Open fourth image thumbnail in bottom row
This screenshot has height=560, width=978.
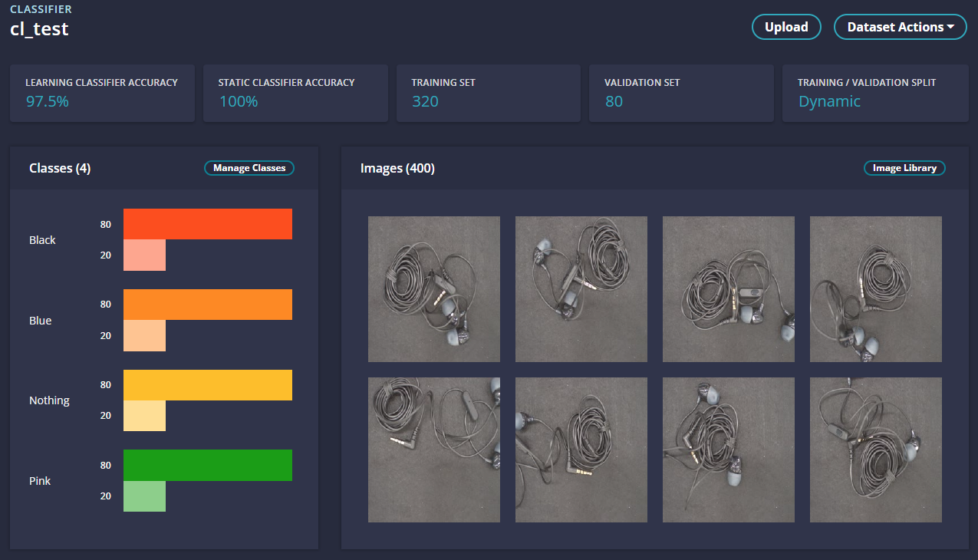pyautogui.click(x=876, y=450)
